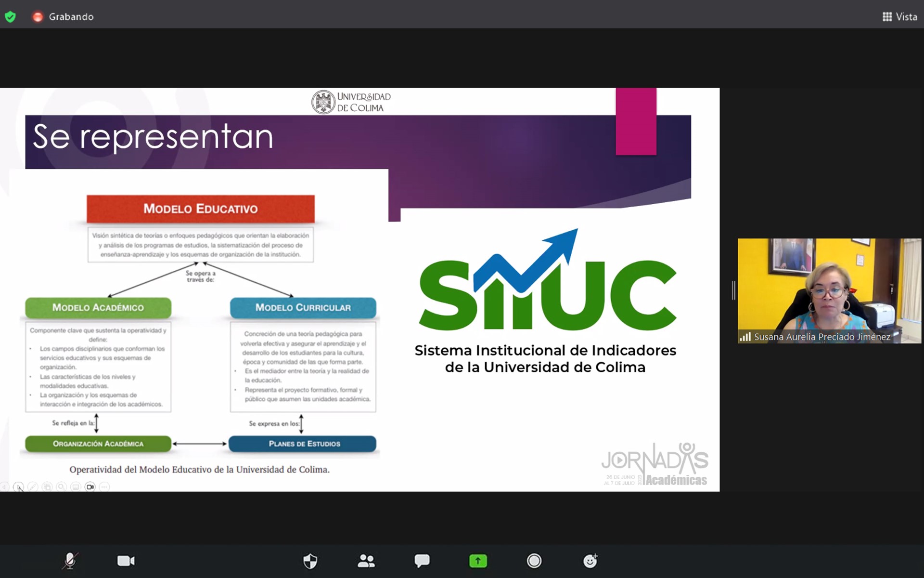Select the slideshow pen tool
This screenshot has height=578, width=924.
[33, 487]
